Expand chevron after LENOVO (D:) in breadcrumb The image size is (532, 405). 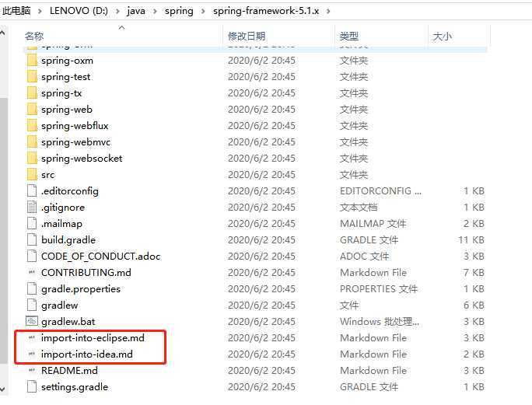point(117,11)
